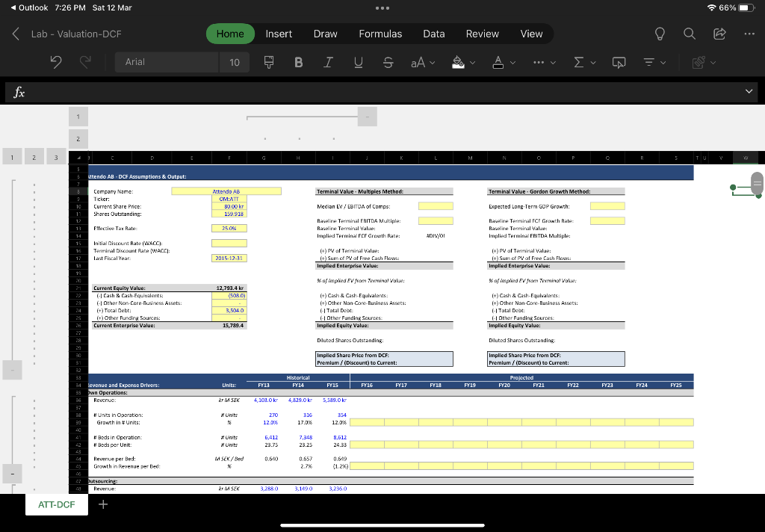Collapse the lower row group minus button

point(12,474)
